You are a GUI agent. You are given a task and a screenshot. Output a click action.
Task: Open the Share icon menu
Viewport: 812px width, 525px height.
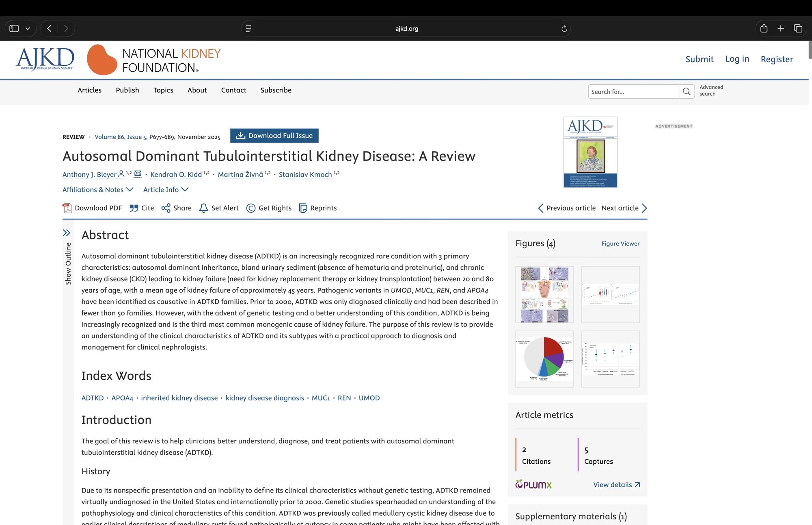[x=166, y=208]
